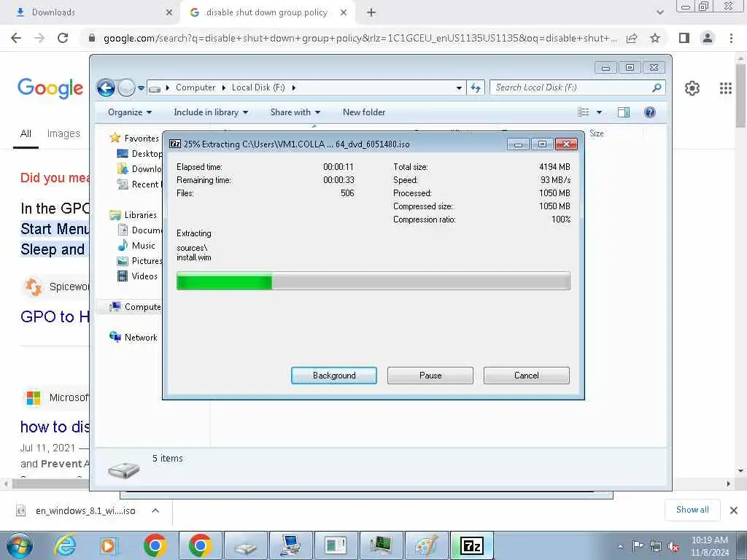Open Chrome tab search dropdown
This screenshot has width=747, height=560.
click(x=659, y=12)
